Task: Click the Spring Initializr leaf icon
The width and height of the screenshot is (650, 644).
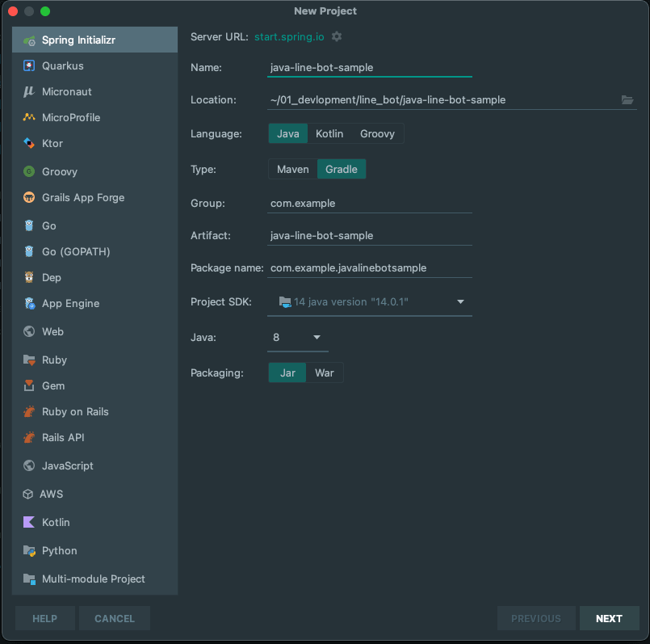Action: [x=29, y=40]
